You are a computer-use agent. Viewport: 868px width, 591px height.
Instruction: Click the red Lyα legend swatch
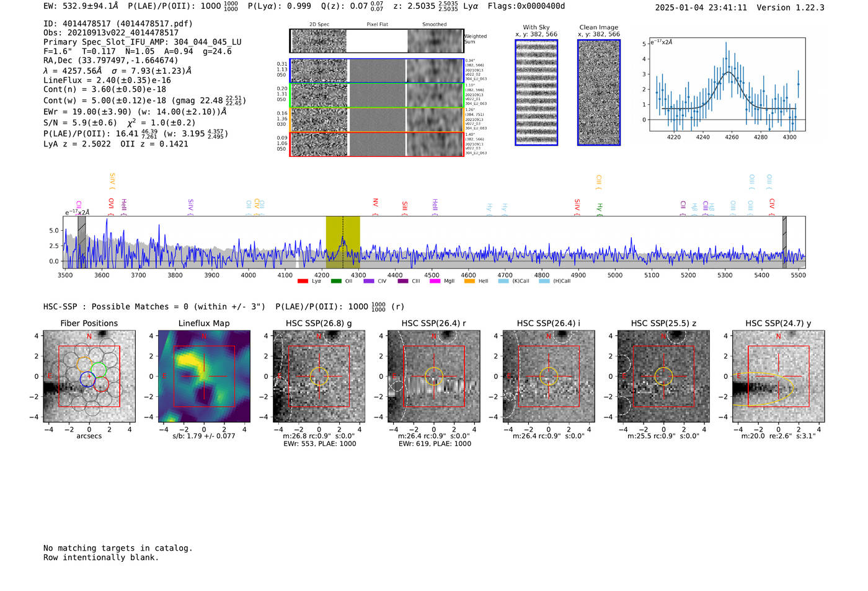(303, 281)
